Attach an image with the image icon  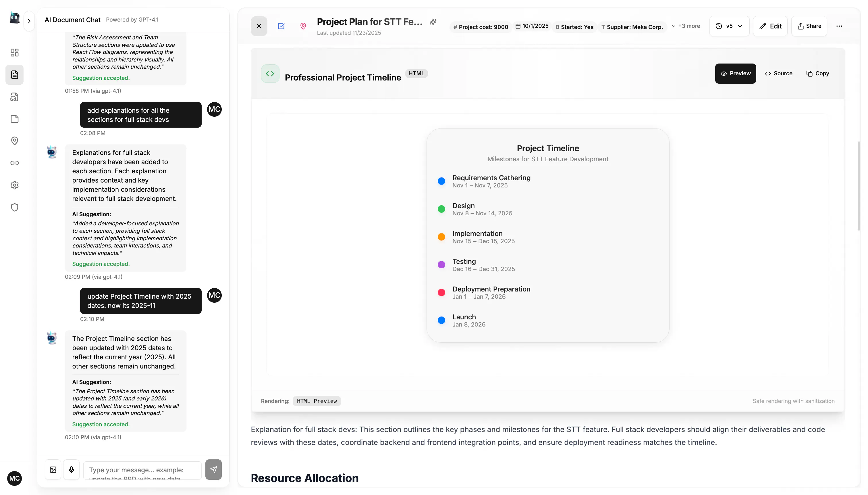[x=53, y=469]
